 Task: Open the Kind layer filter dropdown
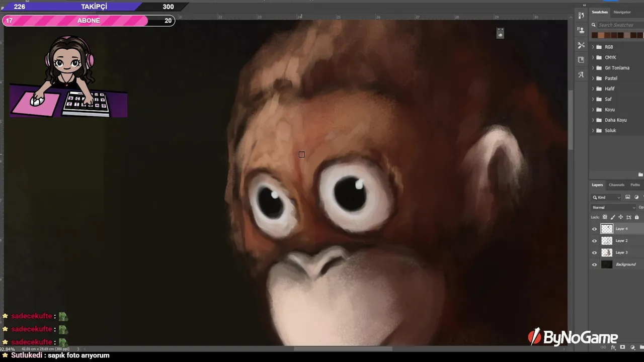click(x=607, y=197)
